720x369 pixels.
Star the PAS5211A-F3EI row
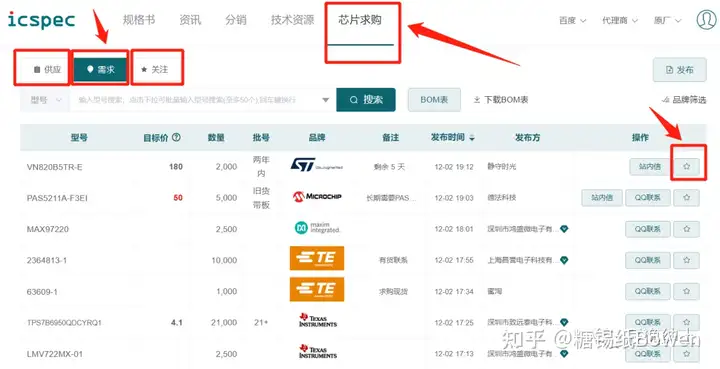tap(686, 198)
